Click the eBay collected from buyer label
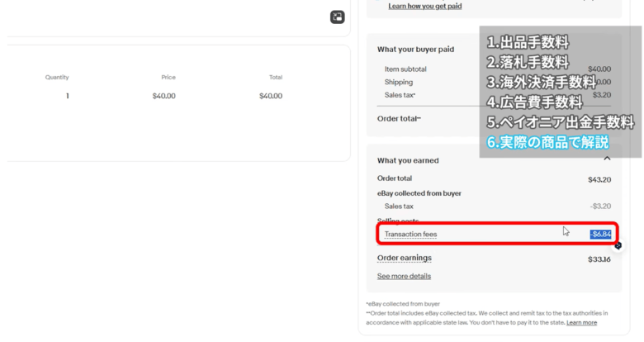The image size is (644, 342). 419,193
